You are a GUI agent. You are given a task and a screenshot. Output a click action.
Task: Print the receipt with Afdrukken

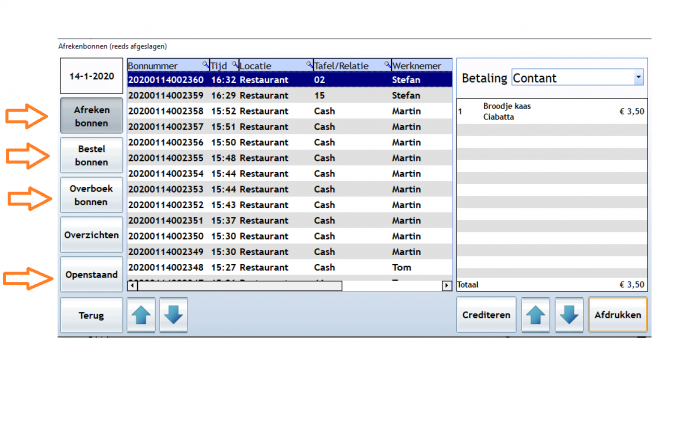pos(617,315)
